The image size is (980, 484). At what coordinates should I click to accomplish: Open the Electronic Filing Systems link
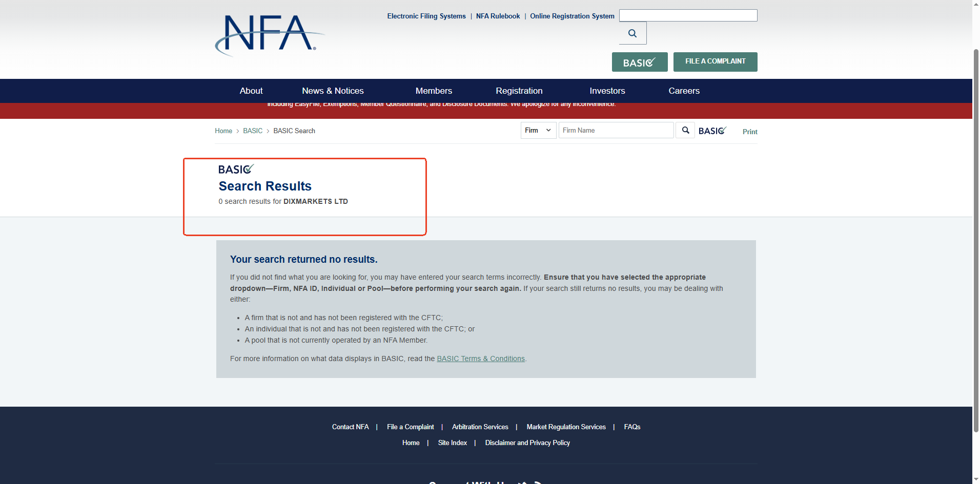[426, 16]
